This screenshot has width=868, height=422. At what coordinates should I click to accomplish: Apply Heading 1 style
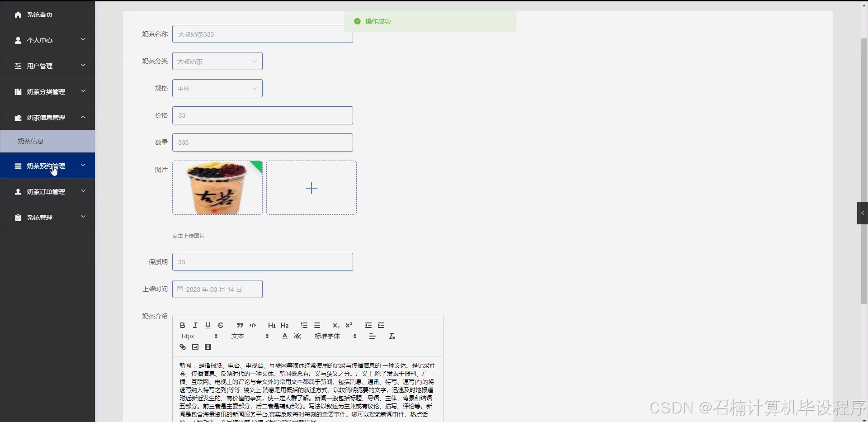point(272,325)
